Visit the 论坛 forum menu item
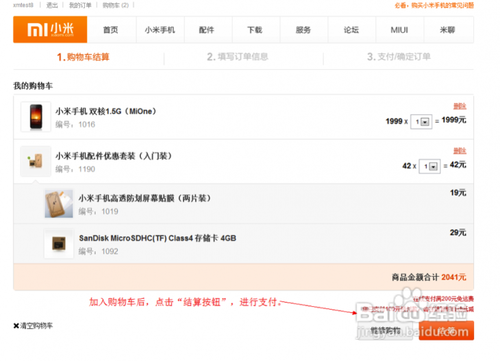Screen dimensions: 500x361 351,30
